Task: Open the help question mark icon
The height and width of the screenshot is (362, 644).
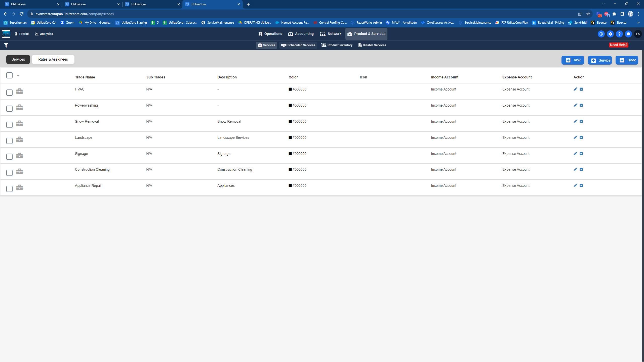Action: pos(619,34)
